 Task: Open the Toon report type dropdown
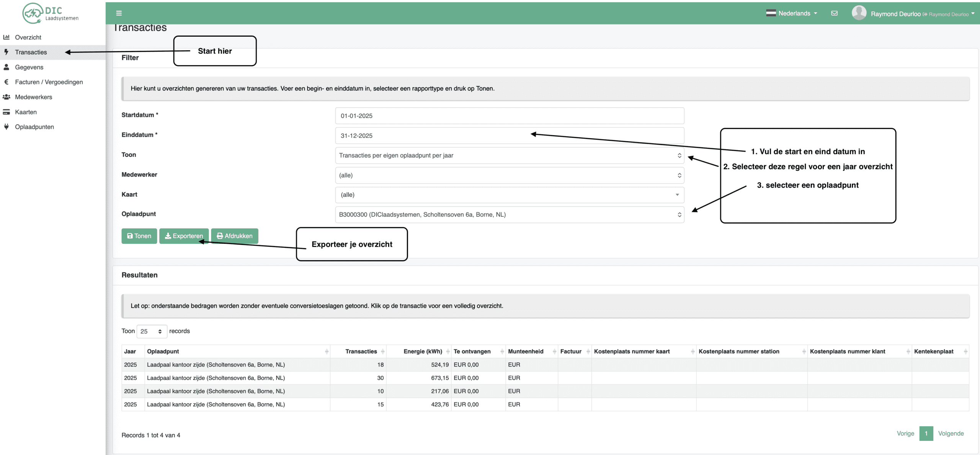(x=510, y=155)
